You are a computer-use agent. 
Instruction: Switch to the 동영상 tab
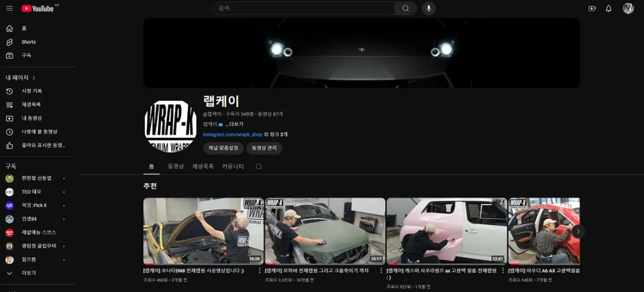coord(176,167)
